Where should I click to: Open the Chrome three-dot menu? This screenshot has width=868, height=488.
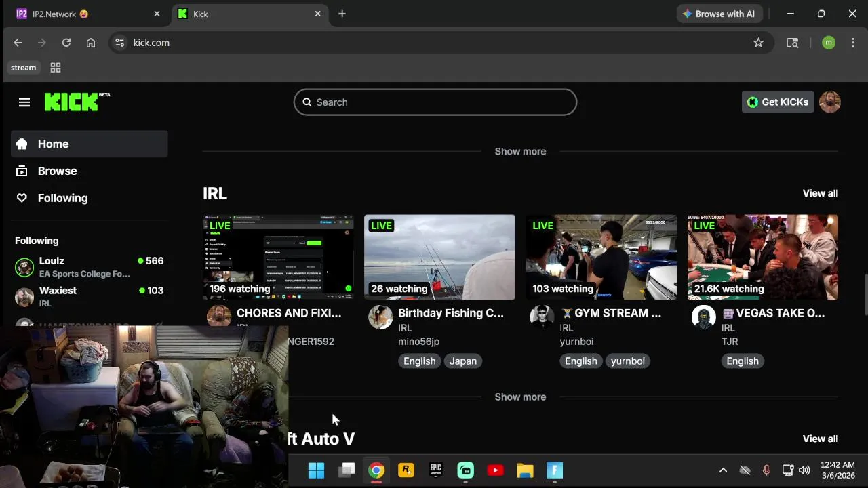click(852, 43)
